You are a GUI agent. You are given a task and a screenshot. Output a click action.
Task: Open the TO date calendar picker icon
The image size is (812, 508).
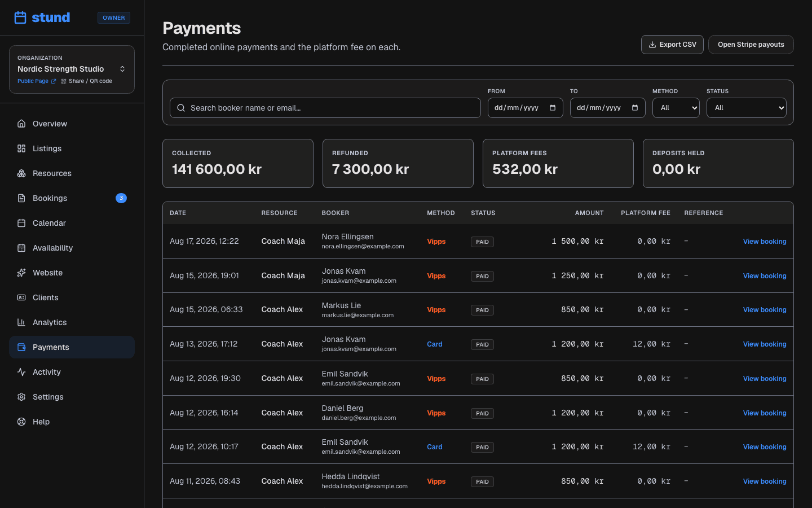click(x=635, y=108)
